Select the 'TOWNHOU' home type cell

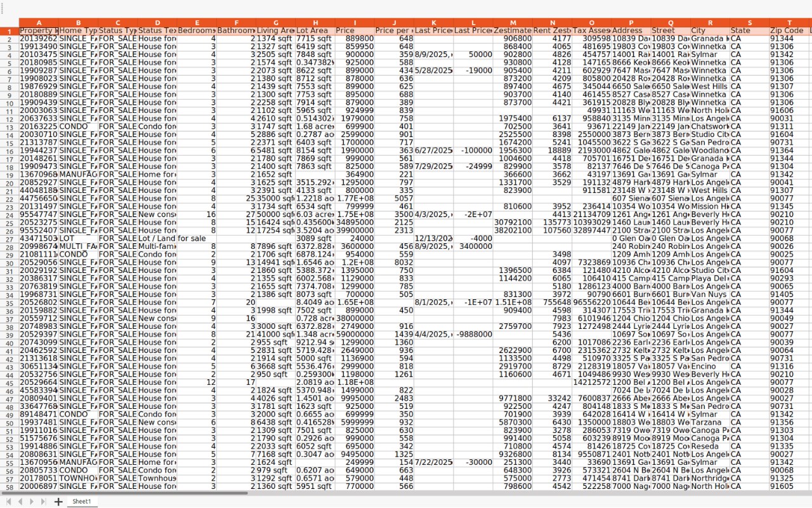point(78,478)
